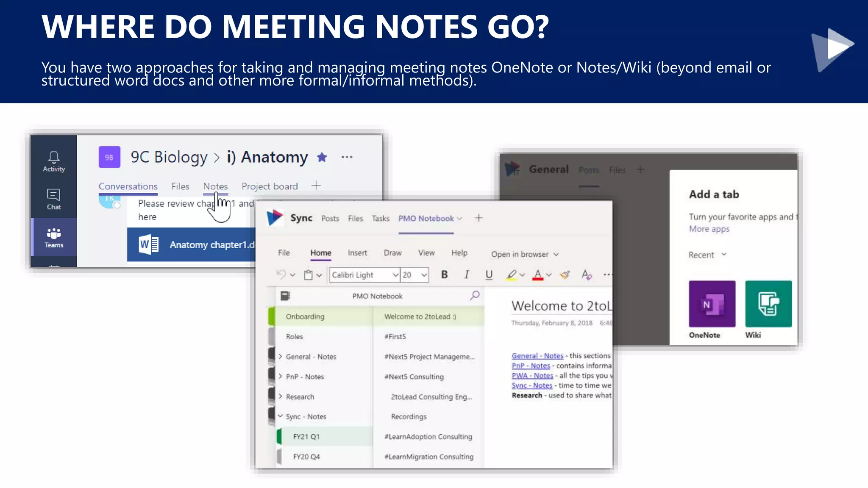This screenshot has height=488, width=868.
Task: Click the Paste clipboard icon
Action: click(x=309, y=275)
